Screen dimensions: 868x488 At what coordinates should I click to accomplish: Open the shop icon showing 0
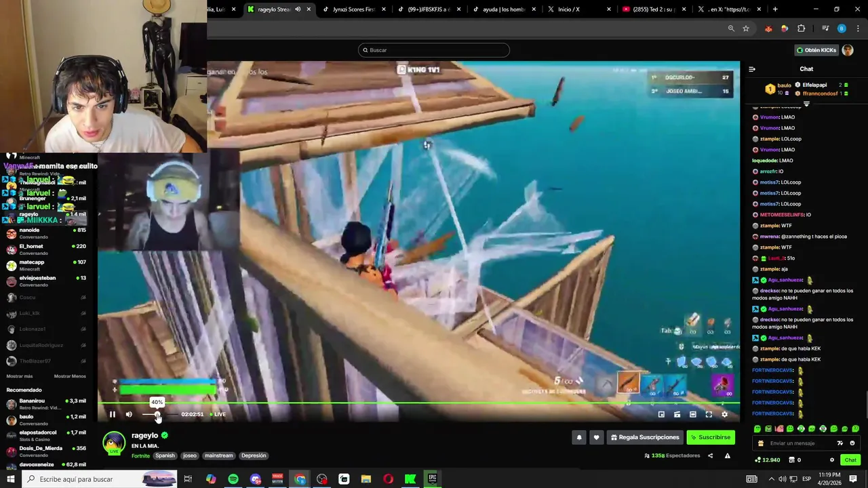[794, 460]
